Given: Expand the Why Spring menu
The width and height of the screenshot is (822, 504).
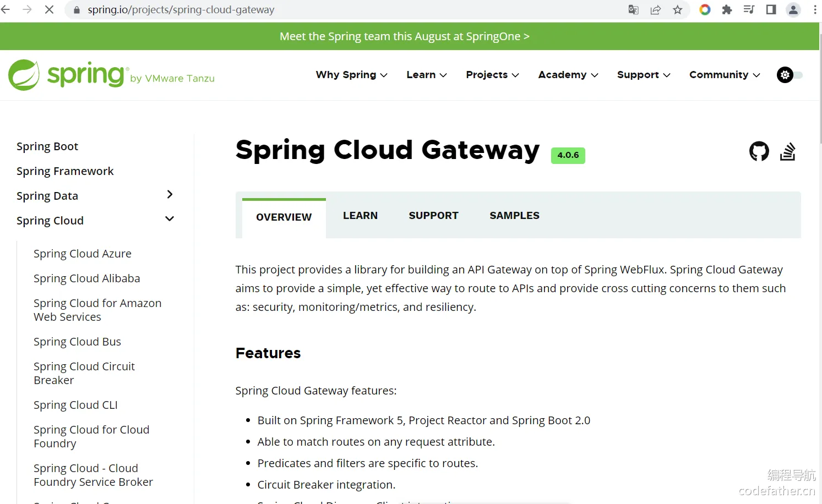Looking at the screenshot, I should coord(351,75).
